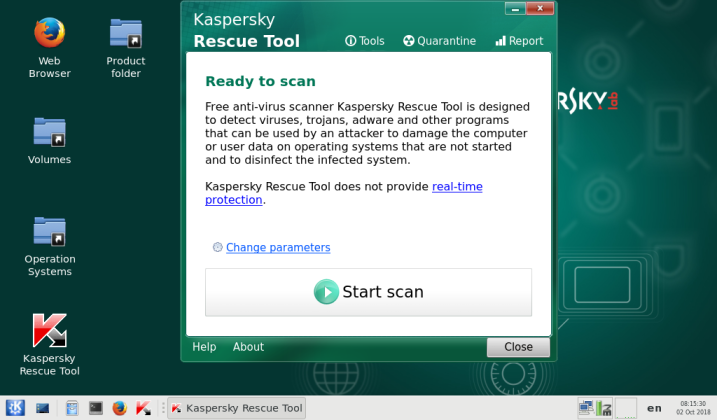This screenshot has width=717, height=420.
Task: Click the Change parameters link
Action: point(278,248)
